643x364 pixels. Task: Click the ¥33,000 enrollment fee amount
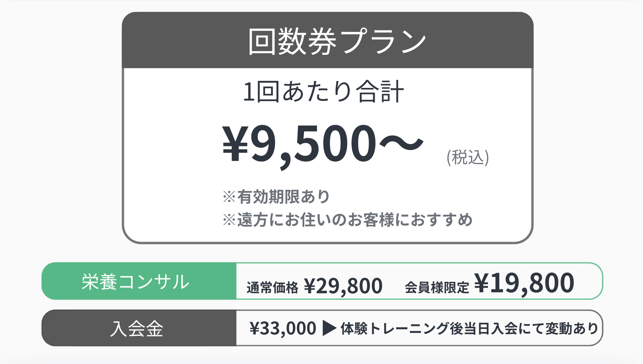283,328
